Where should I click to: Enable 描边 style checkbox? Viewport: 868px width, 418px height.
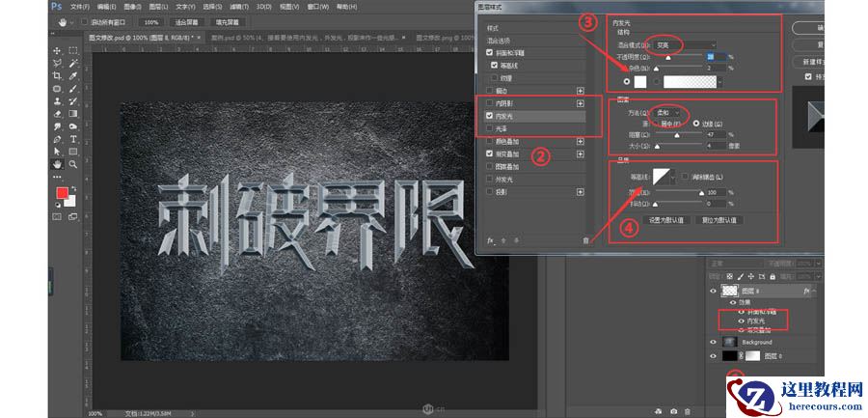coord(489,91)
